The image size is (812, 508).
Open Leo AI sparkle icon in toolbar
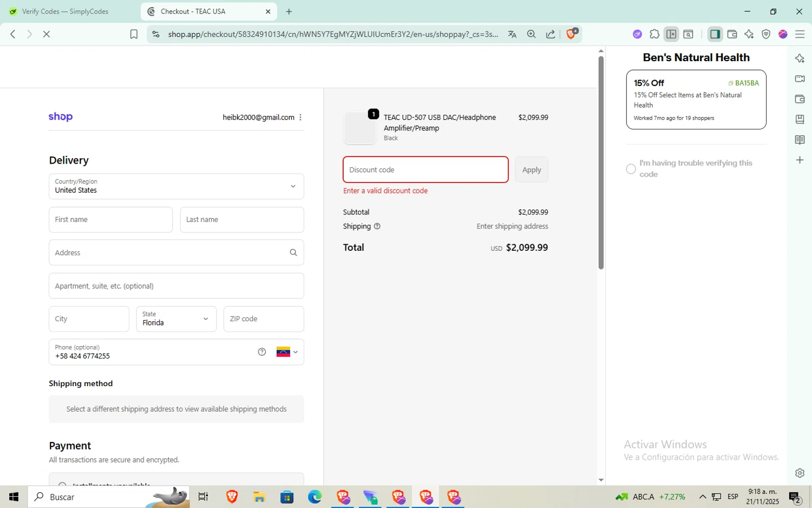pyautogui.click(x=749, y=34)
